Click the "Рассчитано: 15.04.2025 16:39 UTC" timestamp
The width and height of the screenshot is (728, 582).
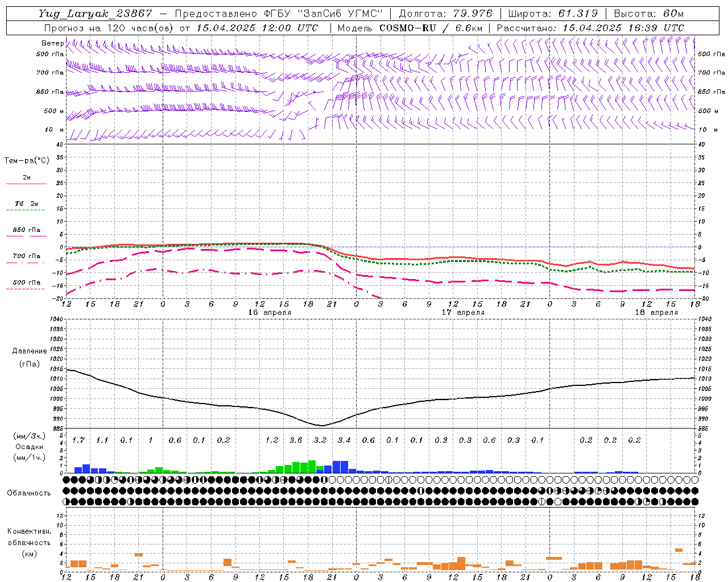(x=590, y=28)
